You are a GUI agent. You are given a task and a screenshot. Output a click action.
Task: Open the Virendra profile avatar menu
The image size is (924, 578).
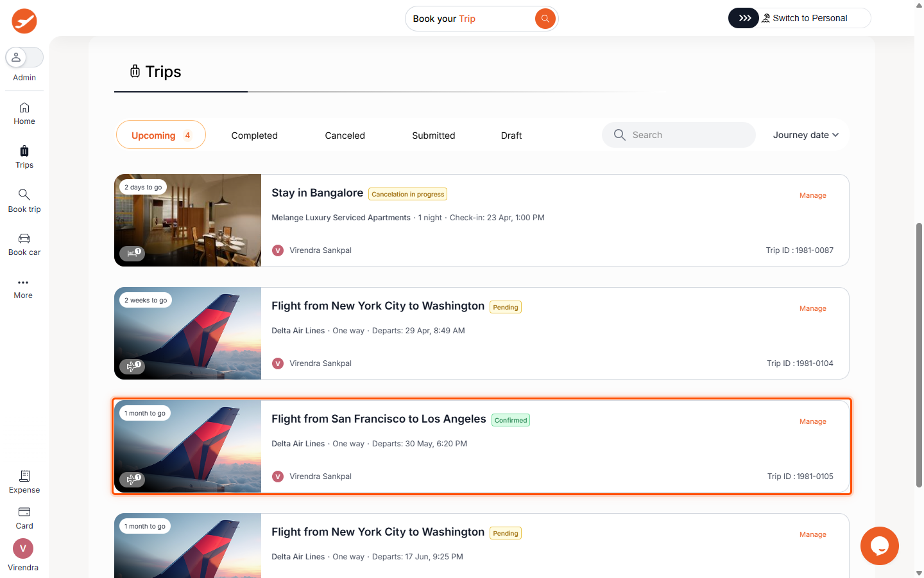pyautogui.click(x=23, y=548)
